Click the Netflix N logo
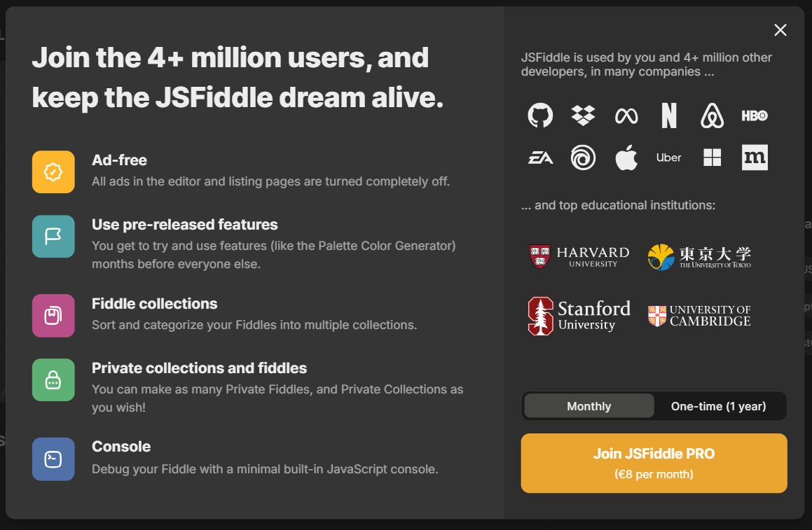This screenshot has height=530, width=812. [x=669, y=116]
